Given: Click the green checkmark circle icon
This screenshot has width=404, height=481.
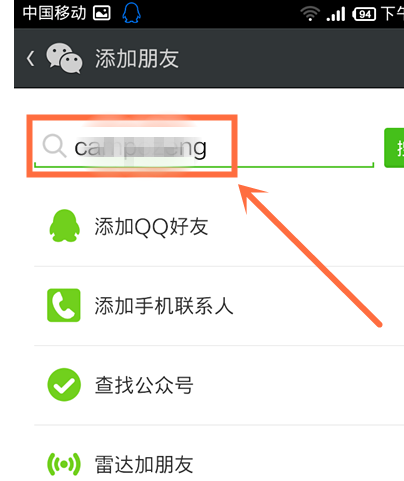Looking at the screenshot, I should point(64,385).
